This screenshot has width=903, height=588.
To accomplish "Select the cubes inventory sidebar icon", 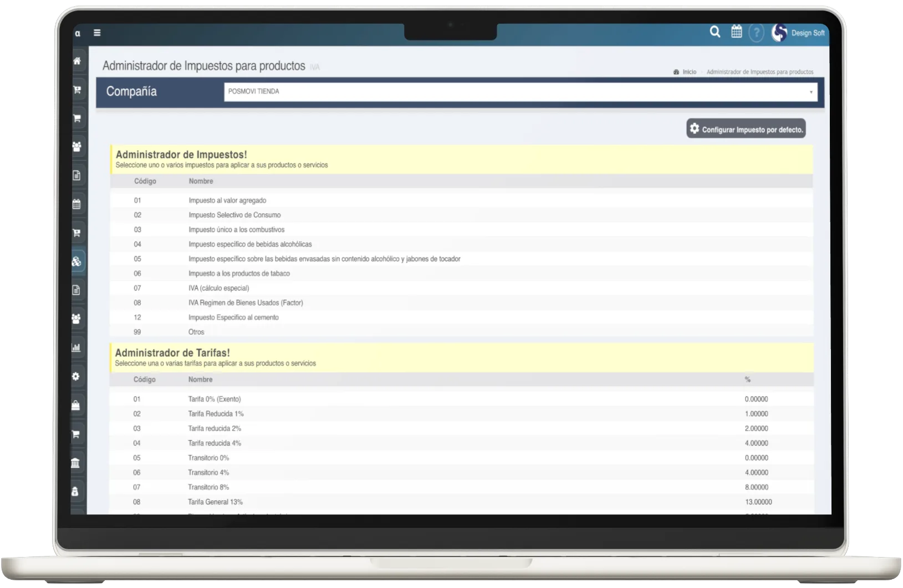I will pos(76,262).
